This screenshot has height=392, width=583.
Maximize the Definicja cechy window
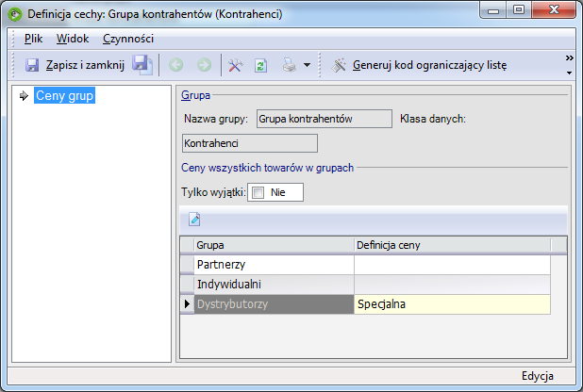click(x=519, y=10)
